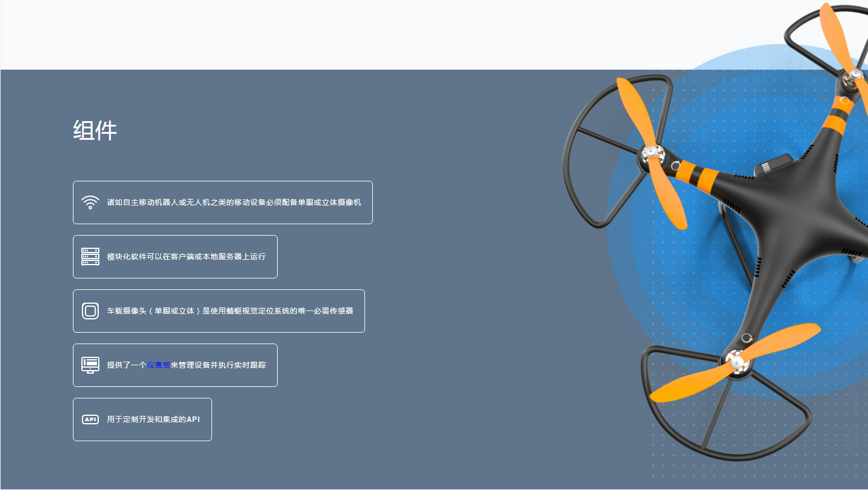
Task: Open the blue 仪表板 hyperlink
Action: (x=158, y=365)
